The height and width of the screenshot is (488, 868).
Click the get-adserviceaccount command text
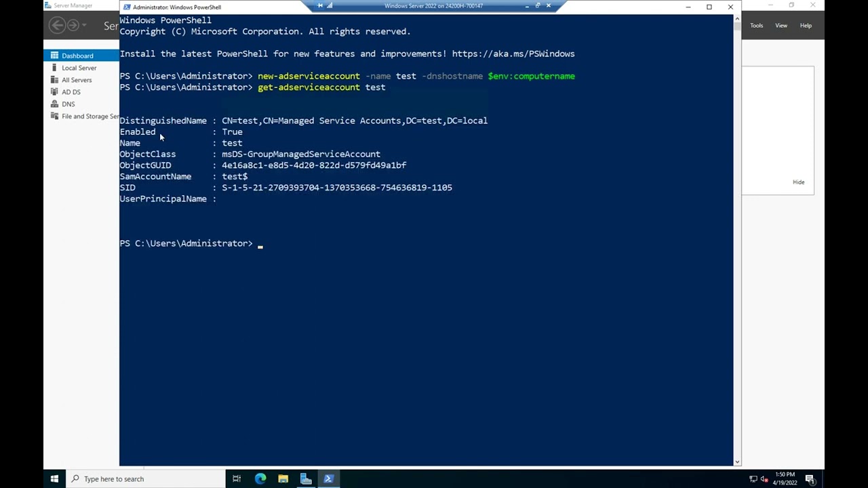(309, 87)
